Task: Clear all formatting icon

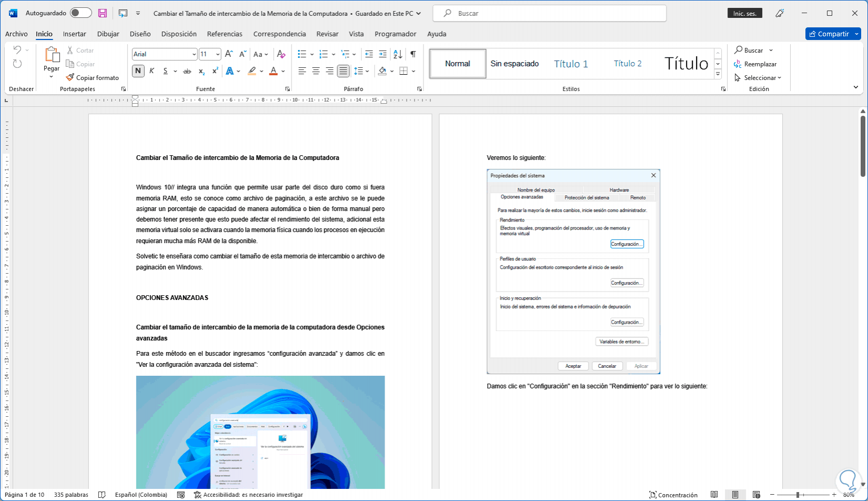Action: click(x=281, y=54)
